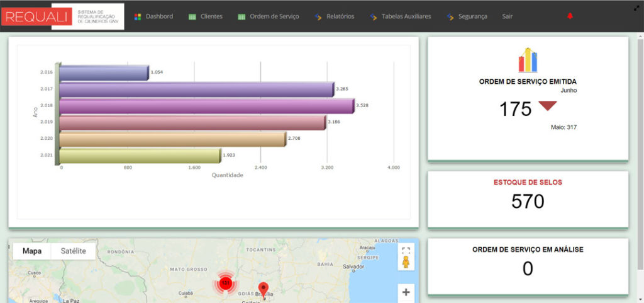Click the red map pin near Brasília

(x=264, y=289)
